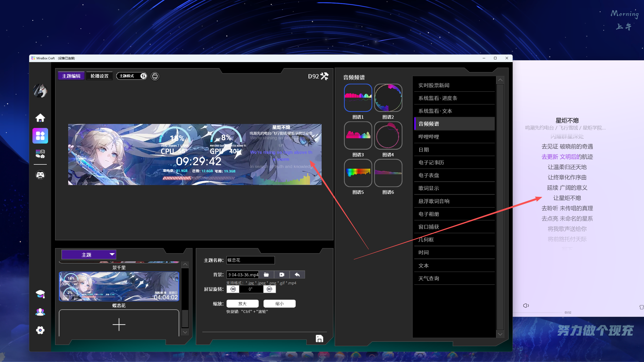Choose 文本 in component list
The width and height of the screenshot is (644, 362).
point(454,266)
